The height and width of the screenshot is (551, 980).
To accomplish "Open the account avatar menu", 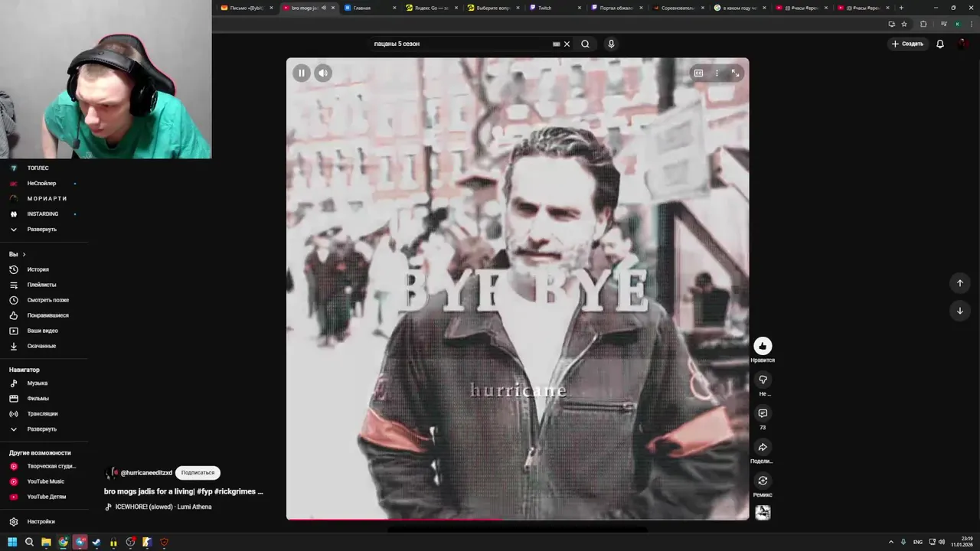I will tap(962, 44).
